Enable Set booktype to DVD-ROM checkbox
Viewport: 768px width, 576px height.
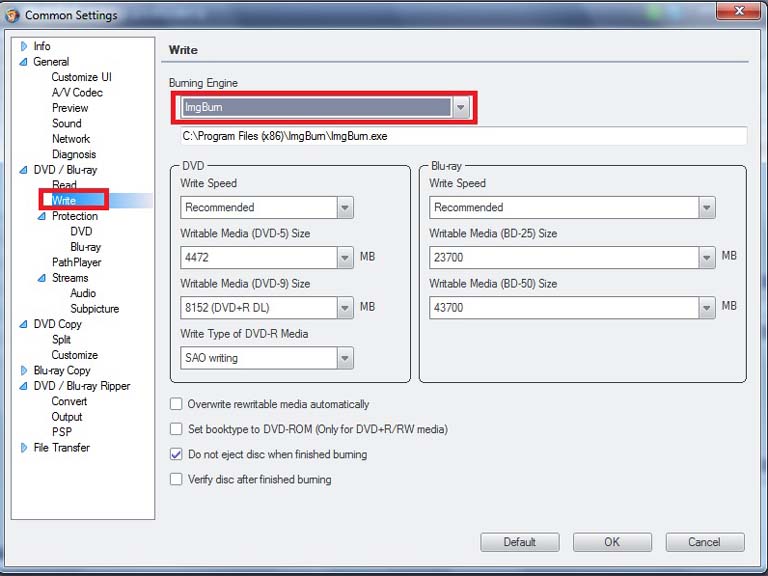coord(176,429)
